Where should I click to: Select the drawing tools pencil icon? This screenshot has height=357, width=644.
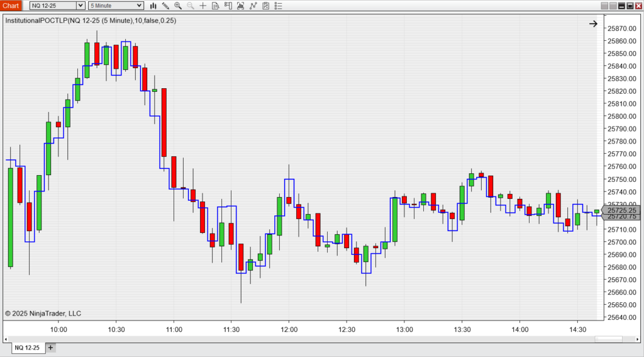[165, 6]
